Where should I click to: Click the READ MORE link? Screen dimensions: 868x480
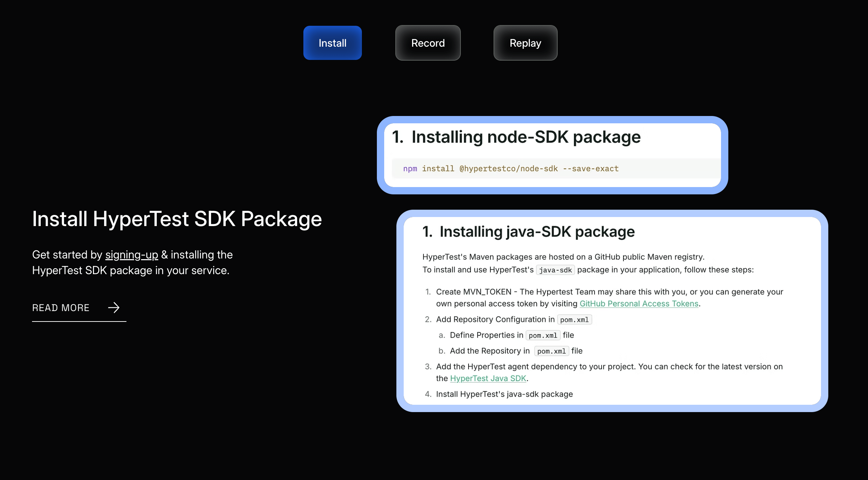point(61,308)
